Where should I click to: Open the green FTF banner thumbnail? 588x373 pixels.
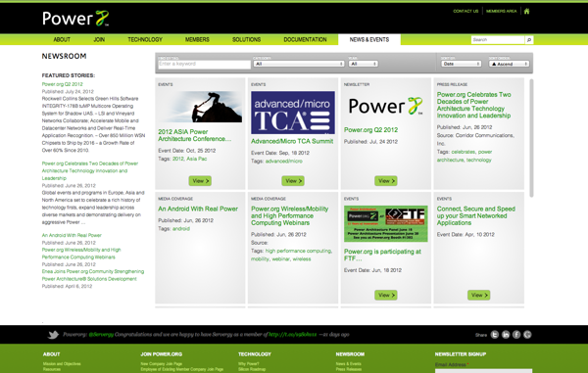pos(386,223)
